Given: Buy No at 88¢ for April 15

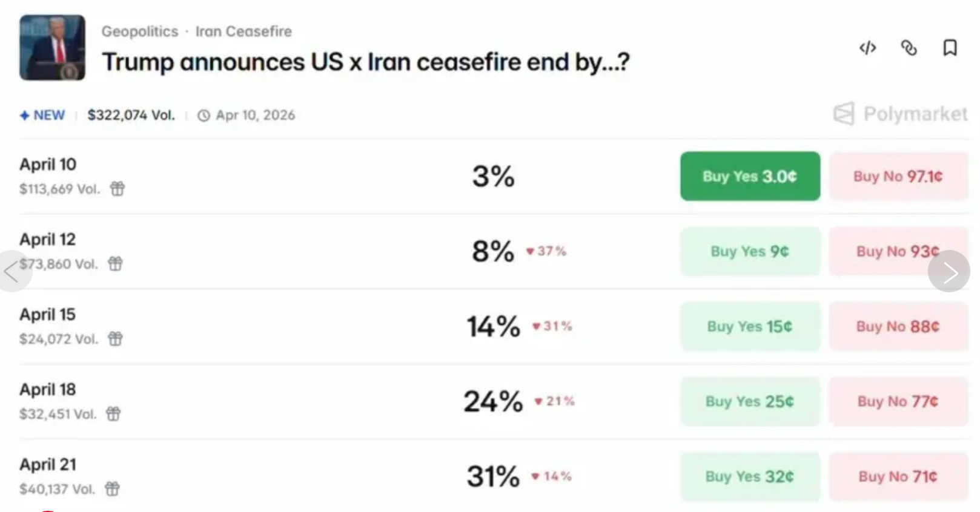Looking at the screenshot, I should click(898, 326).
